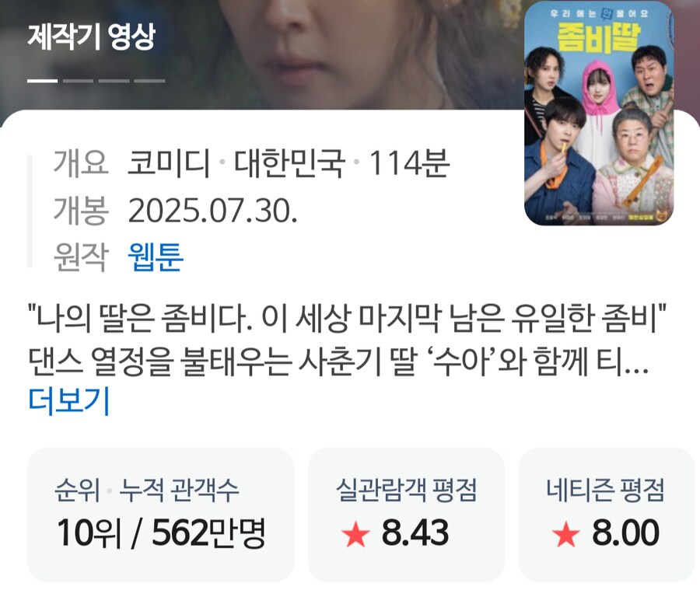700x597 pixels.
Task: Select the third carousel indicator bar
Action: [x=114, y=81]
